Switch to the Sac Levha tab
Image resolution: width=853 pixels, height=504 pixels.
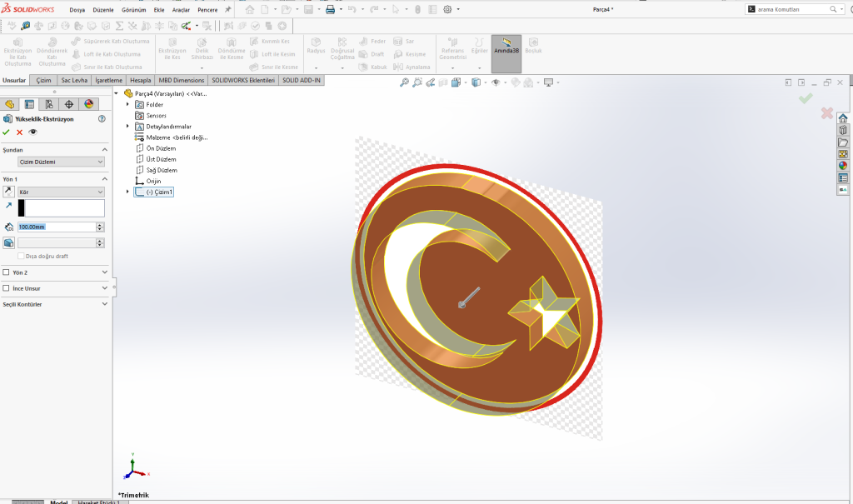tap(73, 80)
